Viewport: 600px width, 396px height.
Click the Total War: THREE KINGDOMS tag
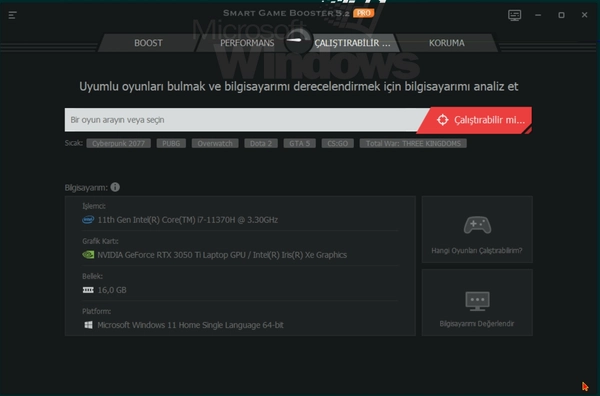[413, 143]
